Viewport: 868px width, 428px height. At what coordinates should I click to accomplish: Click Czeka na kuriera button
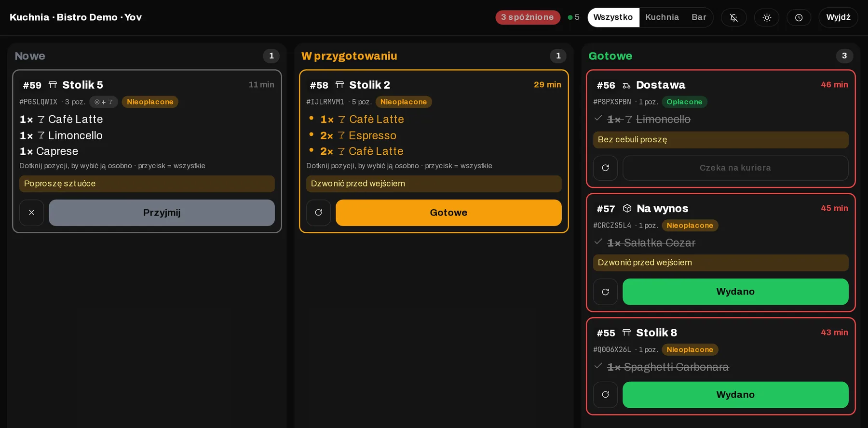[735, 168]
